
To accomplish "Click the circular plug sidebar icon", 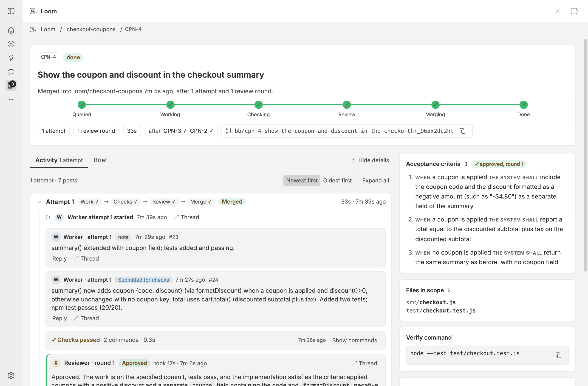I will point(11,44).
